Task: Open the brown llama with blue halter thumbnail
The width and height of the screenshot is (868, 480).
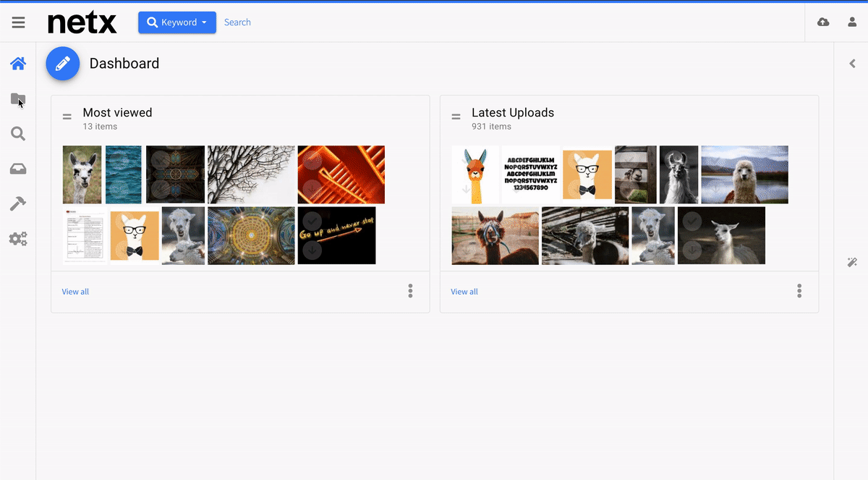Action: 495,235
